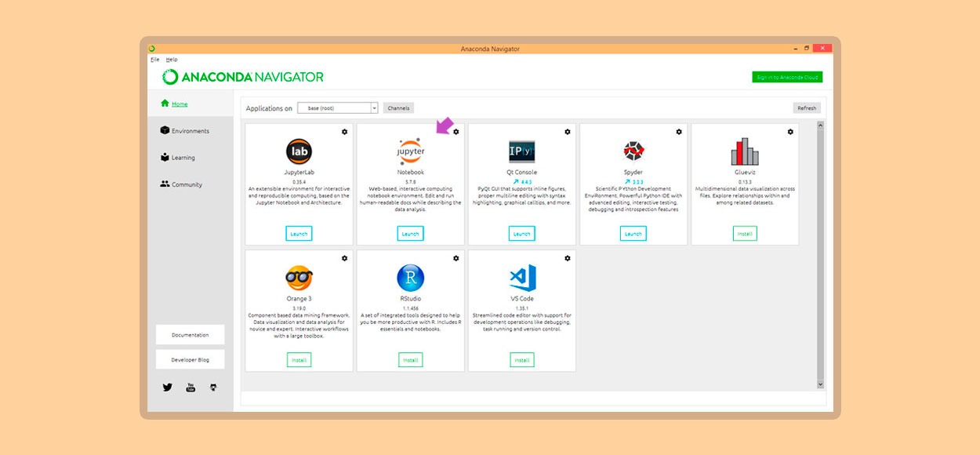Open the File menu
This screenshot has height=455, width=980.
click(x=154, y=60)
